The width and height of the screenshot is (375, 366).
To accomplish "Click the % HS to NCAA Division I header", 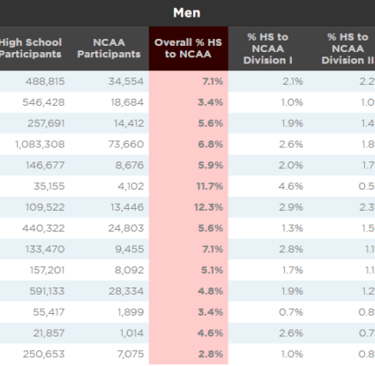I will 268,48.
